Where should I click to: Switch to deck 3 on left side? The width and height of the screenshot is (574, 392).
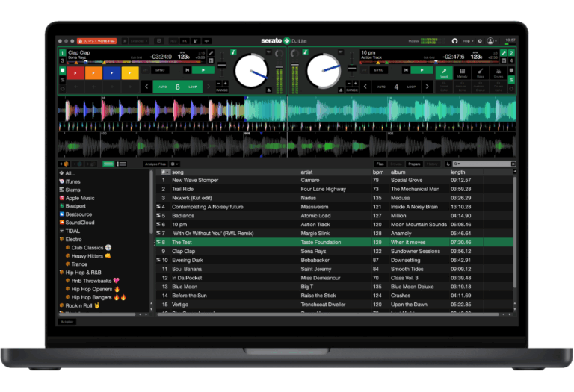click(62, 60)
